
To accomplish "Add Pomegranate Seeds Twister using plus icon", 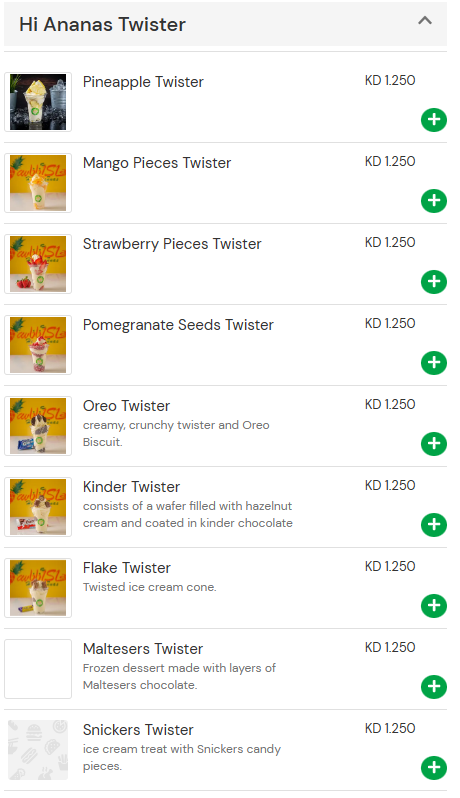I will (x=434, y=363).
